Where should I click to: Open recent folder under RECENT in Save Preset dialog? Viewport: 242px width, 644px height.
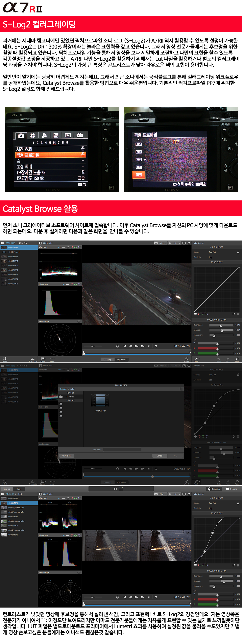pos(70,396)
